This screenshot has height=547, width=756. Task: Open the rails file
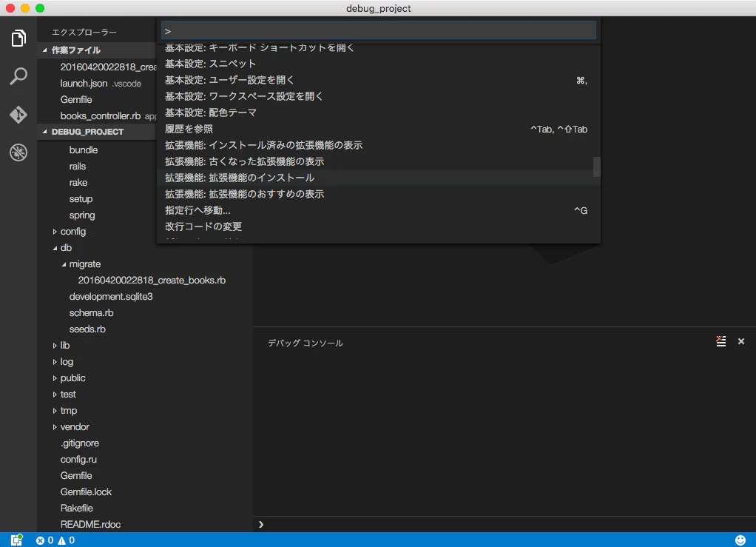click(78, 167)
